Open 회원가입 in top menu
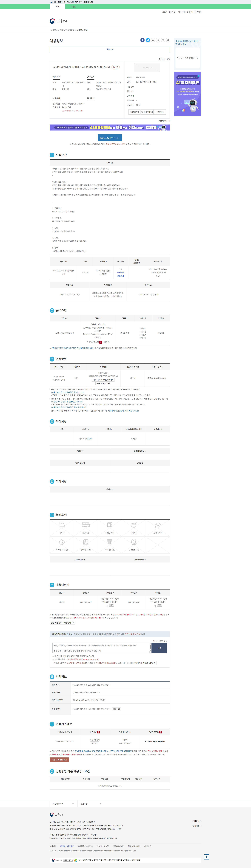The height and width of the screenshot is (868, 251). point(172,12)
